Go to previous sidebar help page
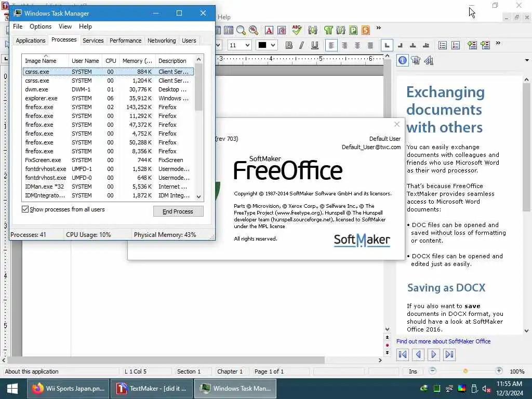This screenshot has height=399, width=532. [x=418, y=354]
